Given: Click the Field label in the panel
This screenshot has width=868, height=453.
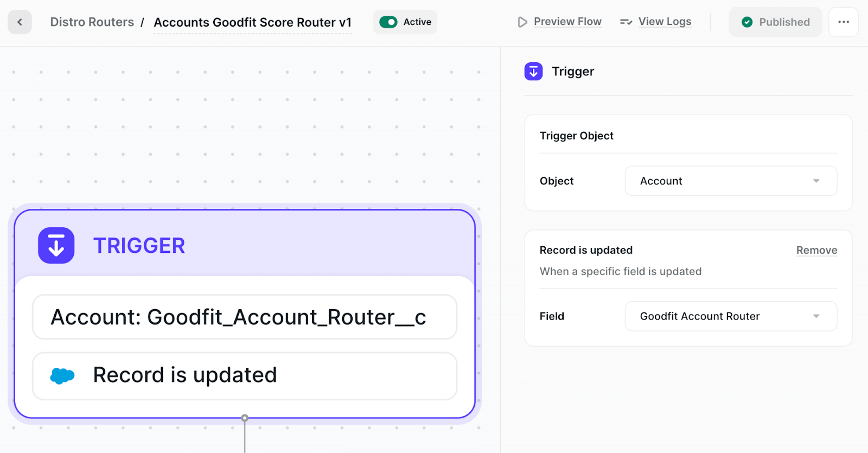Looking at the screenshot, I should coord(552,316).
